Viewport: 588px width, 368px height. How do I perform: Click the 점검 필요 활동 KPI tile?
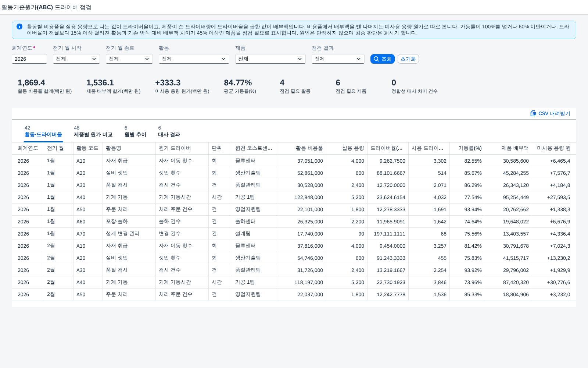[295, 86]
